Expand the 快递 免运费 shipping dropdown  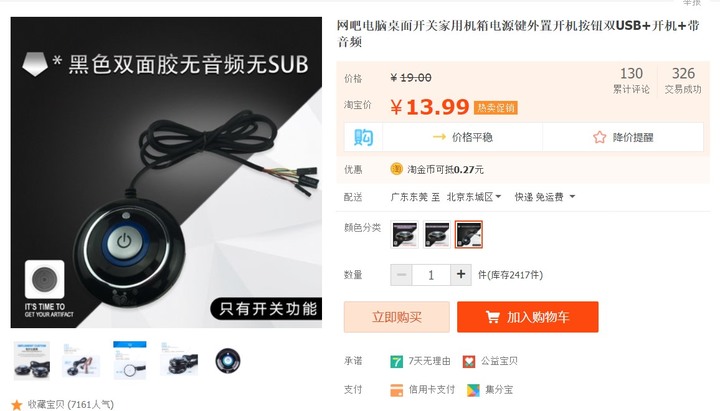[545, 197]
